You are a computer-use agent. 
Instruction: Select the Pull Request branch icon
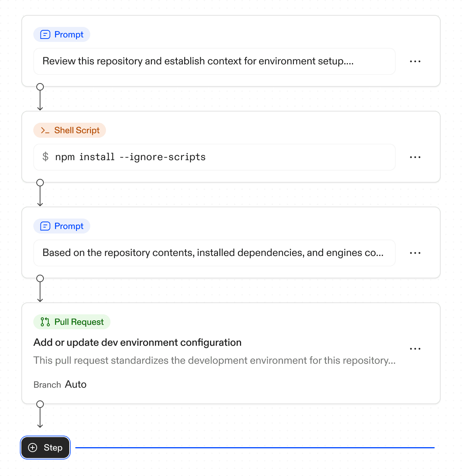tap(45, 322)
